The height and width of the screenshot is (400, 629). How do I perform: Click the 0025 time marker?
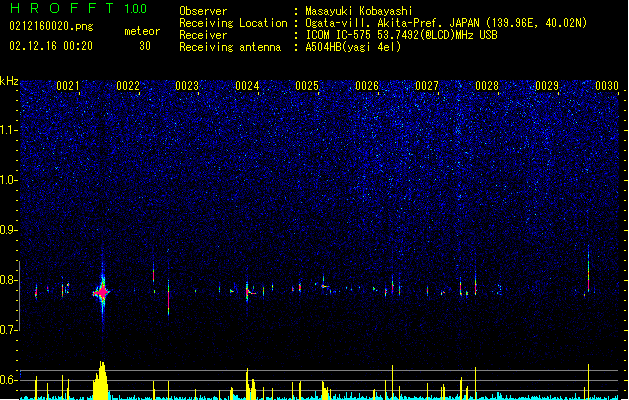click(x=307, y=86)
